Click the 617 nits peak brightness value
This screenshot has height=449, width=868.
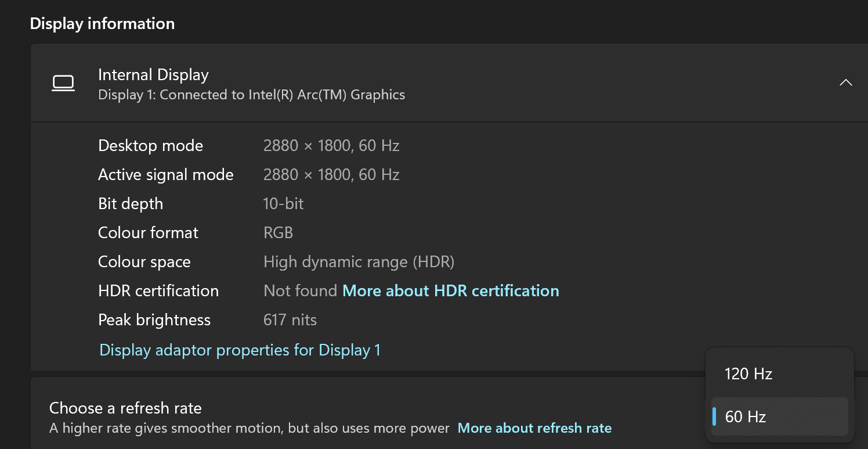tap(290, 319)
